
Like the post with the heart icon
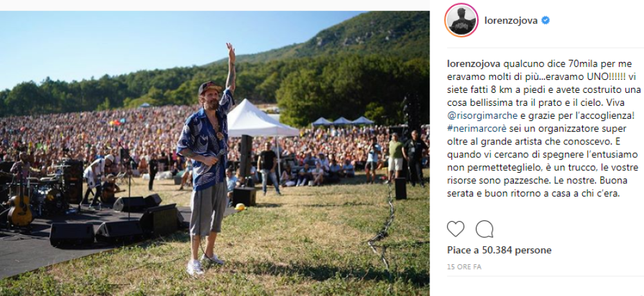(455, 229)
